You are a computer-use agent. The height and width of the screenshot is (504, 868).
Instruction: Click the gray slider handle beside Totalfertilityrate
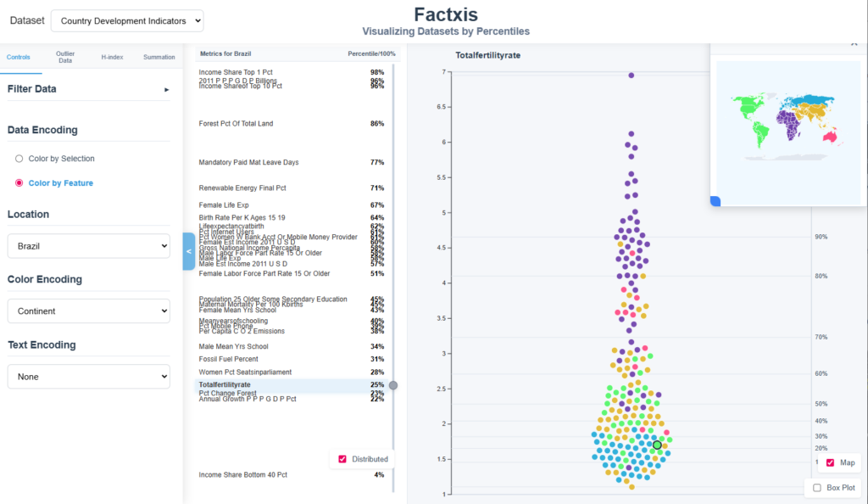(393, 385)
